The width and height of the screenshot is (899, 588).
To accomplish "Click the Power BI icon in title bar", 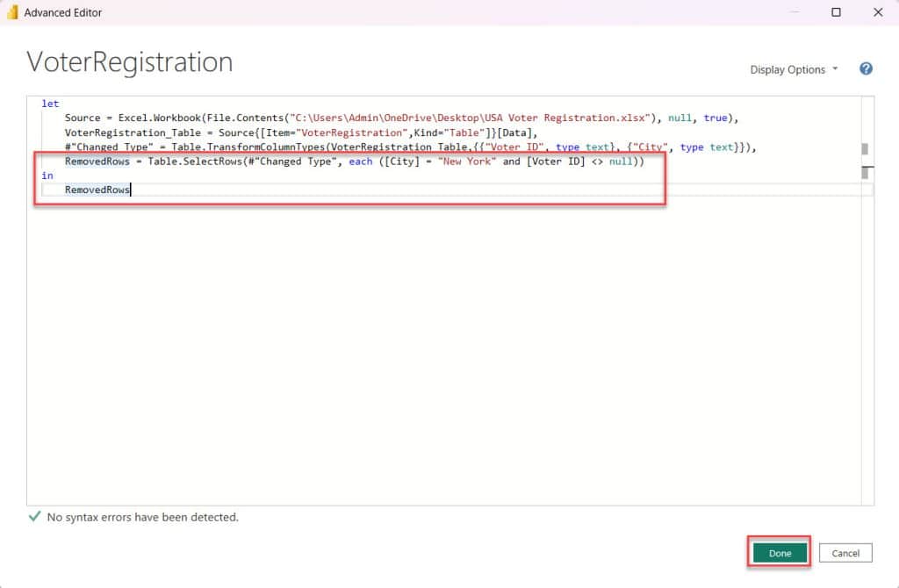I will coord(12,12).
